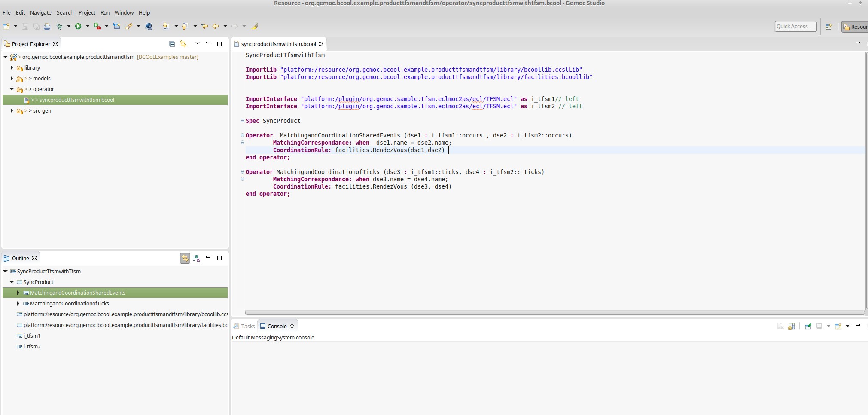The height and width of the screenshot is (415, 868).
Task: Click Sort alphabetically icon in Outline
Action: click(196, 258)
